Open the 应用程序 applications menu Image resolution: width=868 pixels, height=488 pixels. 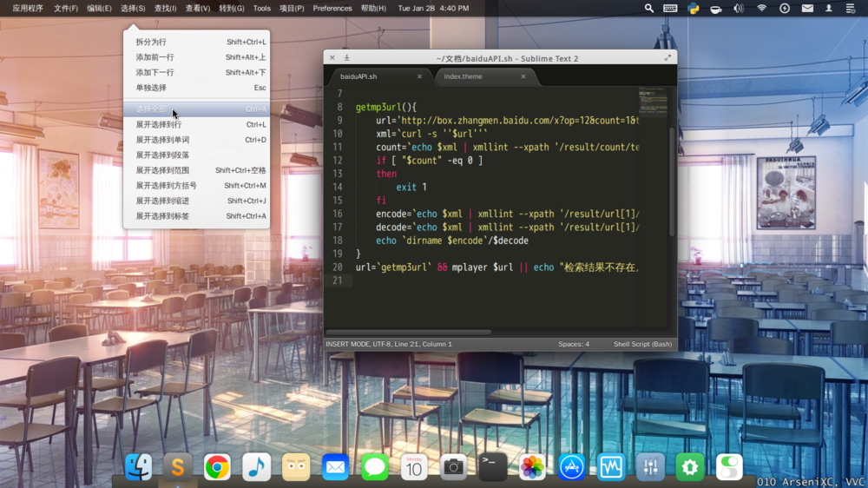(x=28, y=8)
